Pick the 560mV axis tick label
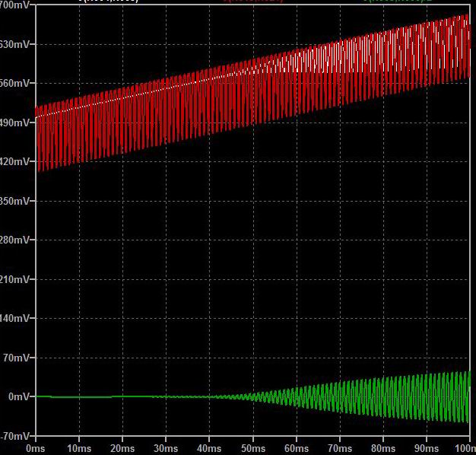This screenshot has width=476, height=455. tap(15, 83)
